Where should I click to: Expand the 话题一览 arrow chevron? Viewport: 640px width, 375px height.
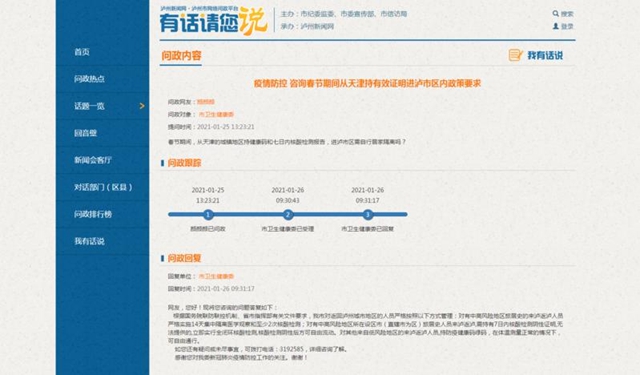pyautogui.click(x=142, y=106)
